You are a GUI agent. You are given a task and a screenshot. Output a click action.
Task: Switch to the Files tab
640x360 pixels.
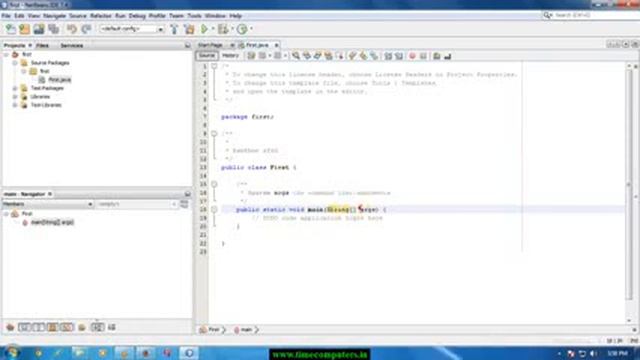coord(42,45)
